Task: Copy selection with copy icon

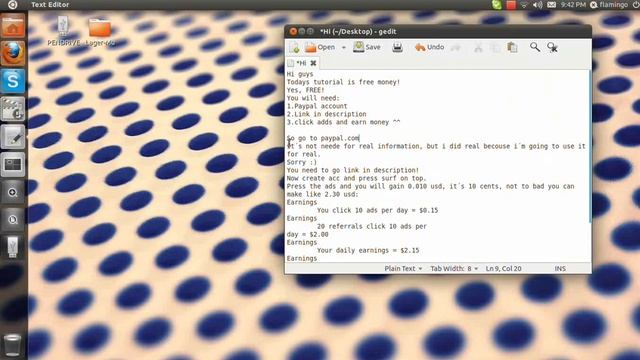Action: tap(496, 48)
